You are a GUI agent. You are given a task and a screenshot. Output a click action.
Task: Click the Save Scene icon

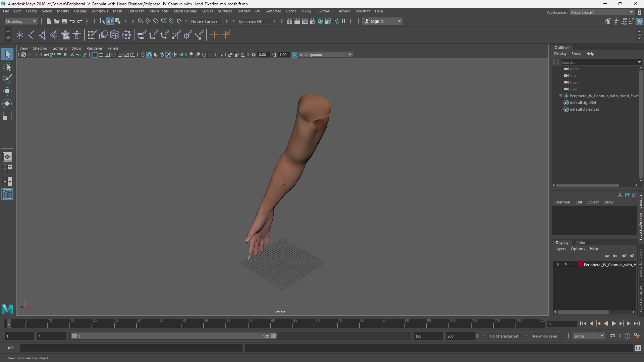(64, 21)
